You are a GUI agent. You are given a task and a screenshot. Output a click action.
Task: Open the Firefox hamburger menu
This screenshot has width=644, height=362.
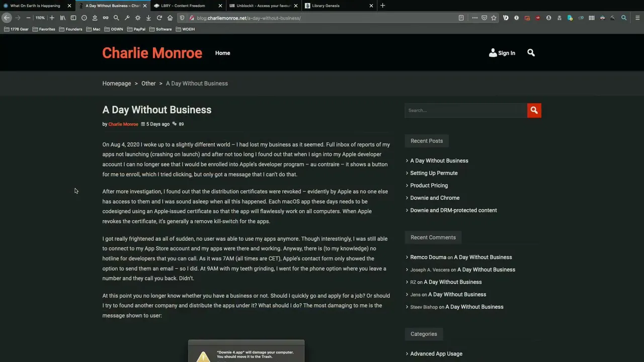pos(637,18)
